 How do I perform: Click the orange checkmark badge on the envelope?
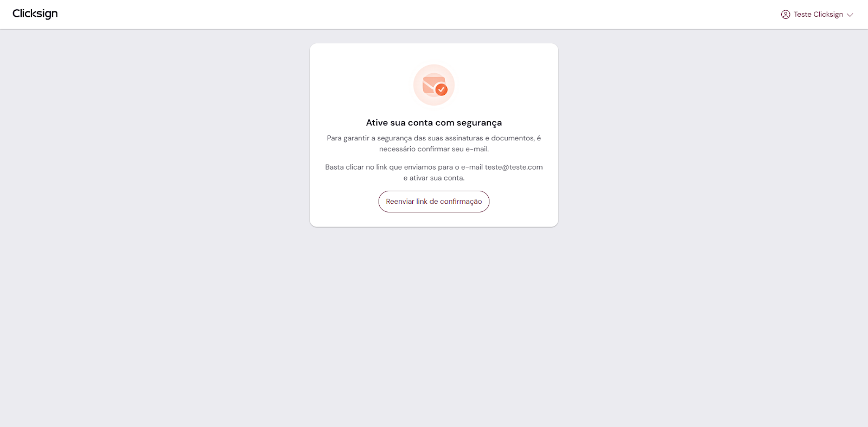click(442, 89)
